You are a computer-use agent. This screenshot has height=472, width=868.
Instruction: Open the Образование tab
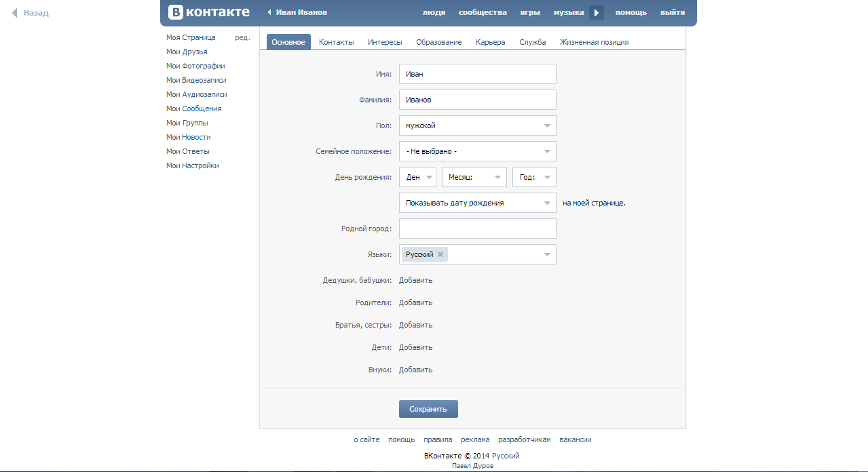click(x=438, y=42)
